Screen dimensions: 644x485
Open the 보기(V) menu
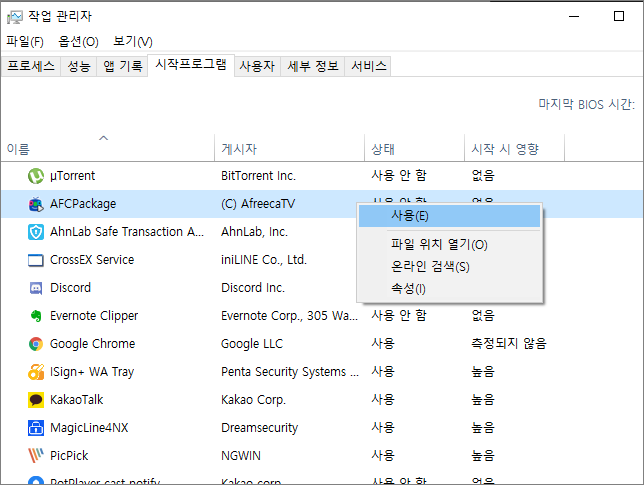[133, 41]
